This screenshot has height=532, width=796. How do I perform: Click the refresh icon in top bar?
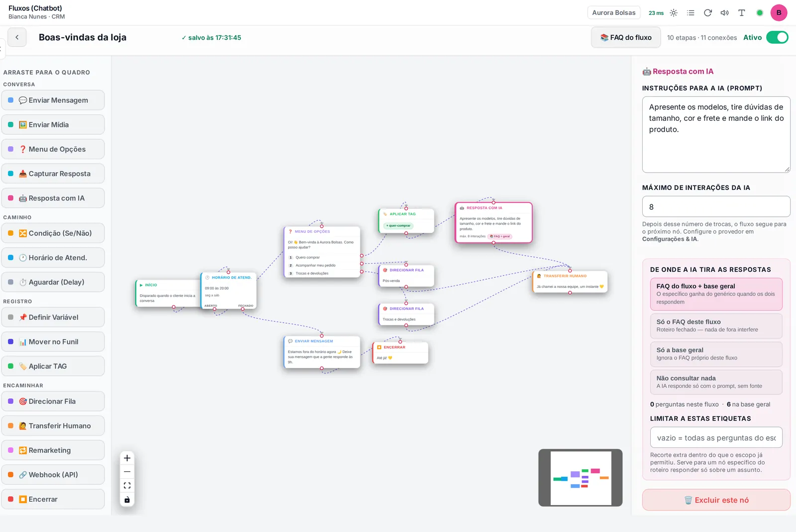[x=707, y=13]
